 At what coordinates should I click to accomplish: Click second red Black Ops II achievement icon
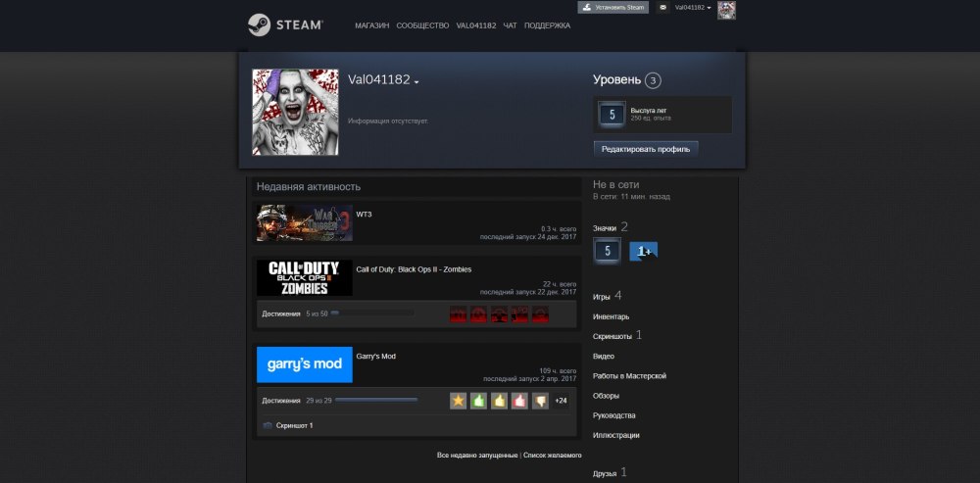(479, 314)
